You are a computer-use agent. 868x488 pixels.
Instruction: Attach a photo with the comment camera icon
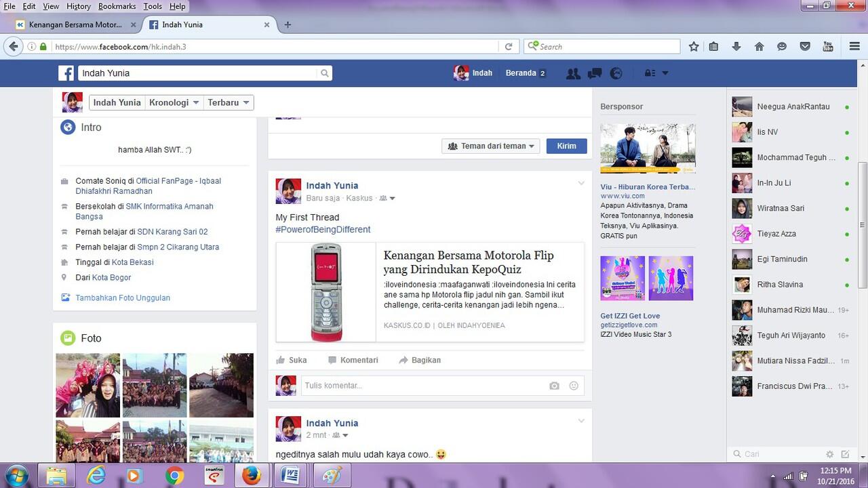pyautogui.click(x=554, y=386)
